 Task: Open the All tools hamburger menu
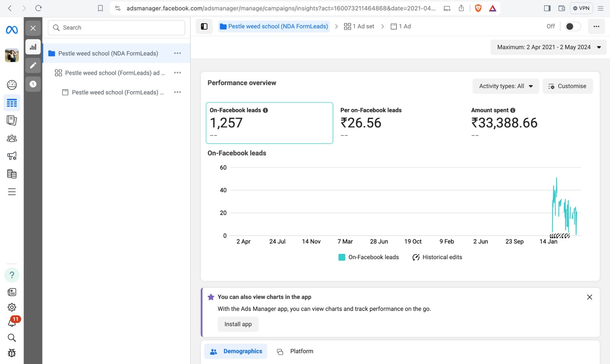12,192
